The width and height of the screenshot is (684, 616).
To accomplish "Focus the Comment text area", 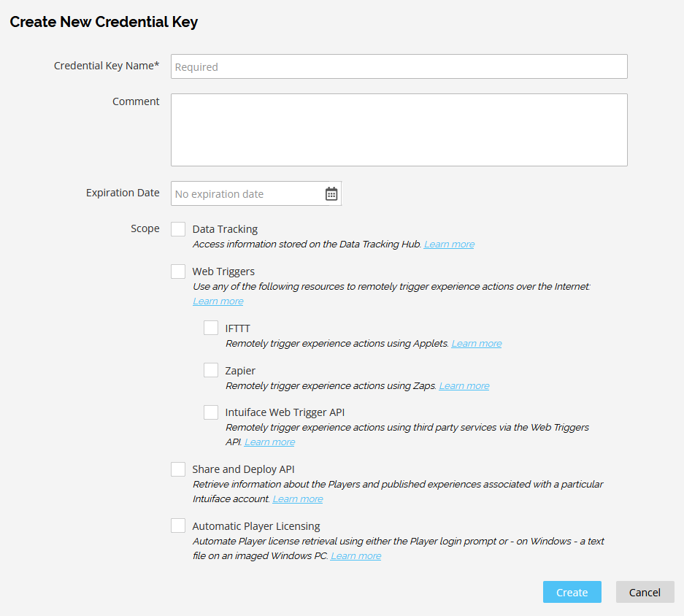I will point(399,130).
